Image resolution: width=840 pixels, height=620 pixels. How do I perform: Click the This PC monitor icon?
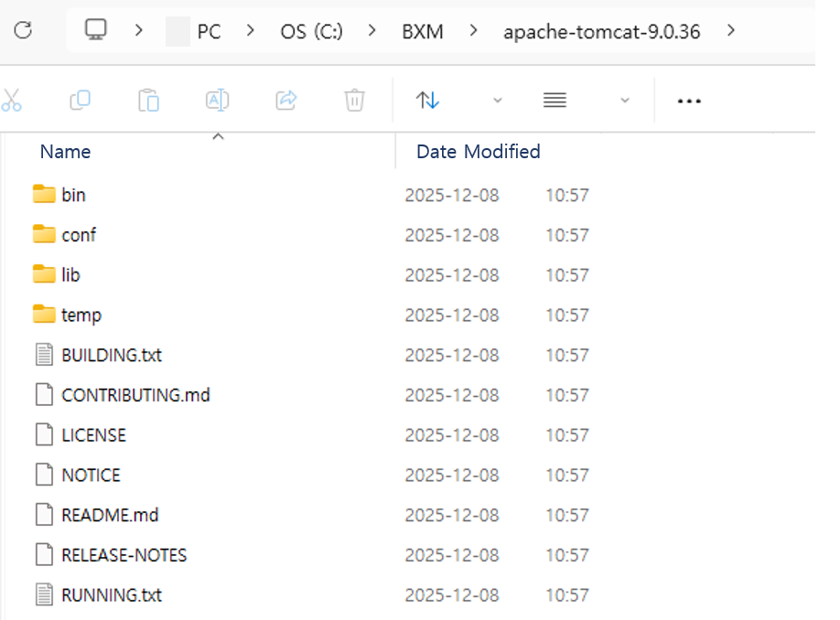pos(95,31)
